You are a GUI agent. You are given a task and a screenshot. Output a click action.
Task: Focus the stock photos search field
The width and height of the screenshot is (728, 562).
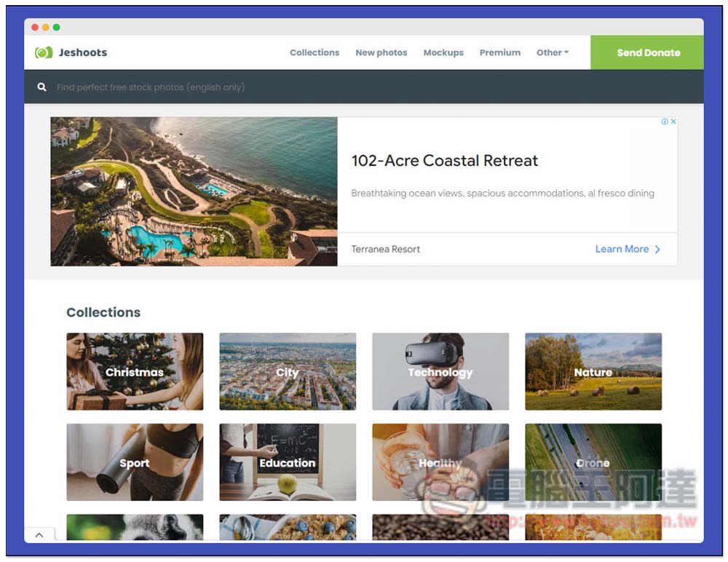click(x=291, y=87)
